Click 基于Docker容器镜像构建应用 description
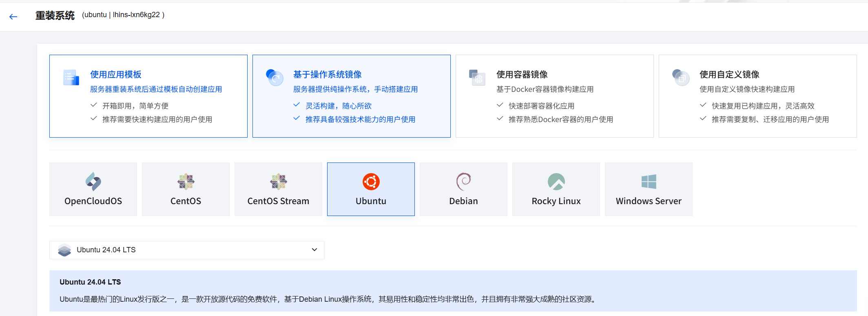 coord(545,89)
